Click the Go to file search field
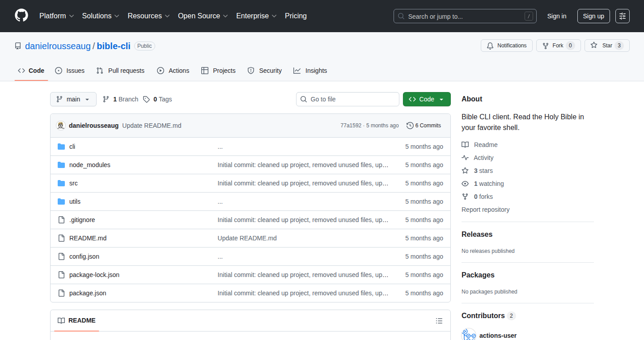The height and width of the screenshot is (340, 644). [347, 99]
